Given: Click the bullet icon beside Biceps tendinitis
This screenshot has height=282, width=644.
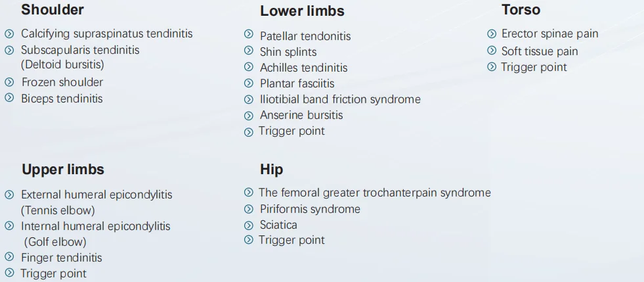Looking at the screenshot, I should coord(9,98).
